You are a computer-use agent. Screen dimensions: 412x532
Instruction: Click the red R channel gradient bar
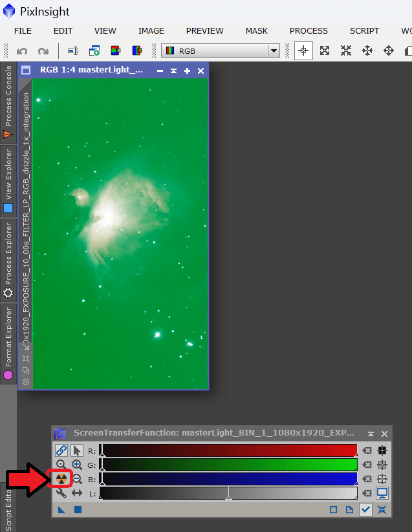coord(228,450)
